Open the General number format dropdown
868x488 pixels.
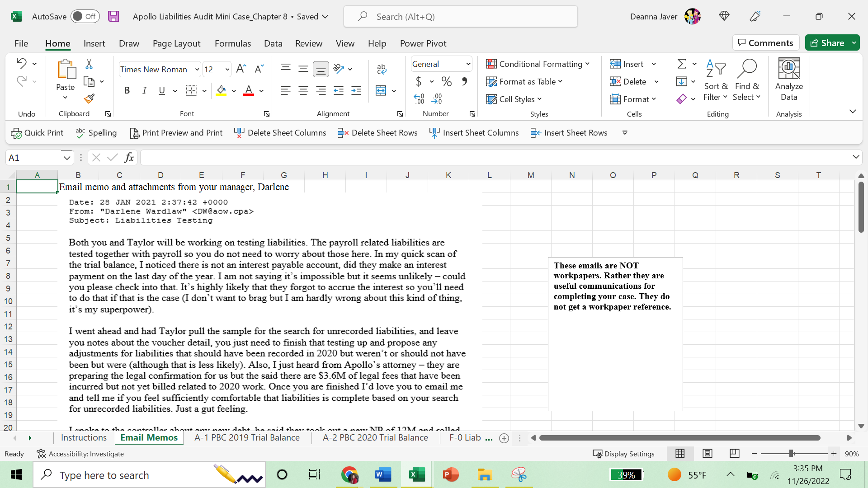click(468, 64)
